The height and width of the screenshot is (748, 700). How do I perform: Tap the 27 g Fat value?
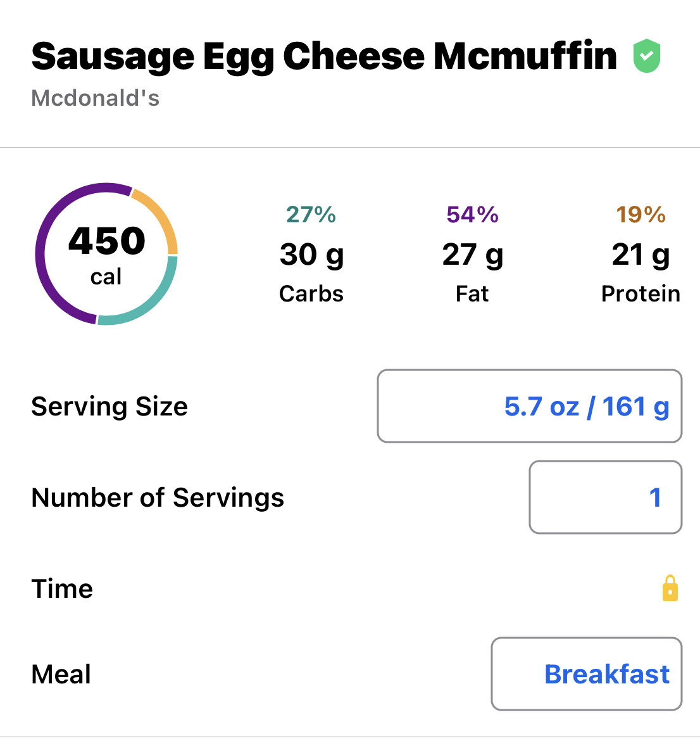point(473,255)
